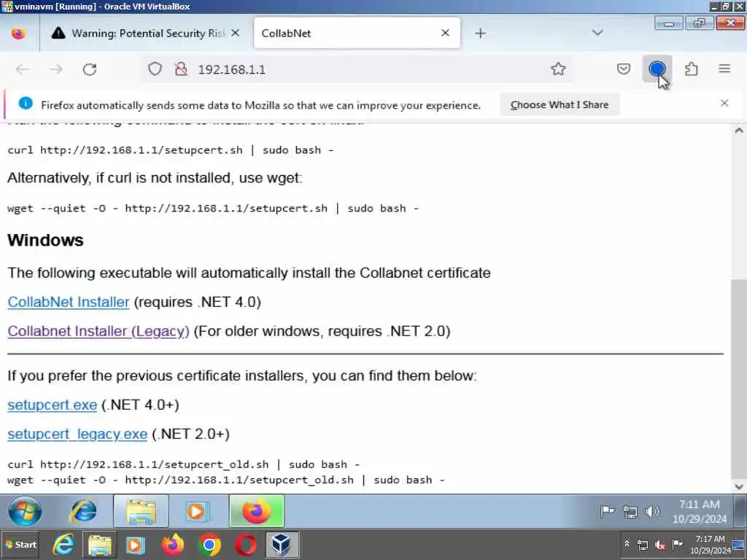The height and width of the screenshot is (560, 747).
Task: Dismiss the Mozilla data notification bar
Action: point(724,104)
